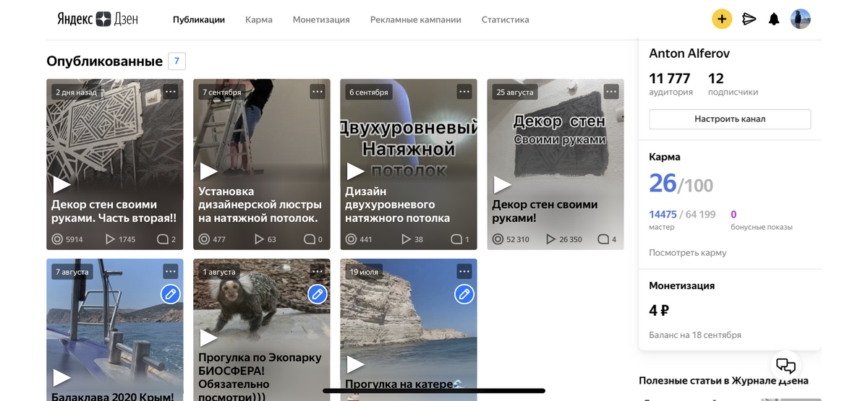
Task: Switch to the Монетизация tab
Action: (321, 20)
